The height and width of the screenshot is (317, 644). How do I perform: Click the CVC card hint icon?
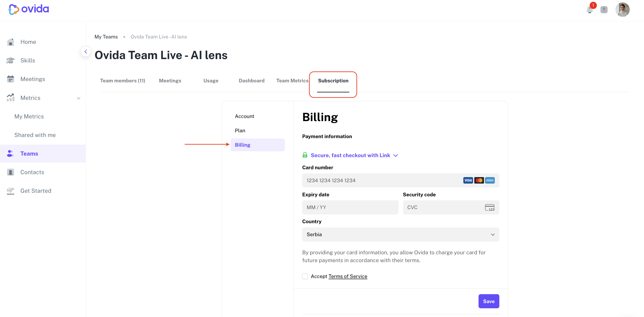[x=489, y=207]
